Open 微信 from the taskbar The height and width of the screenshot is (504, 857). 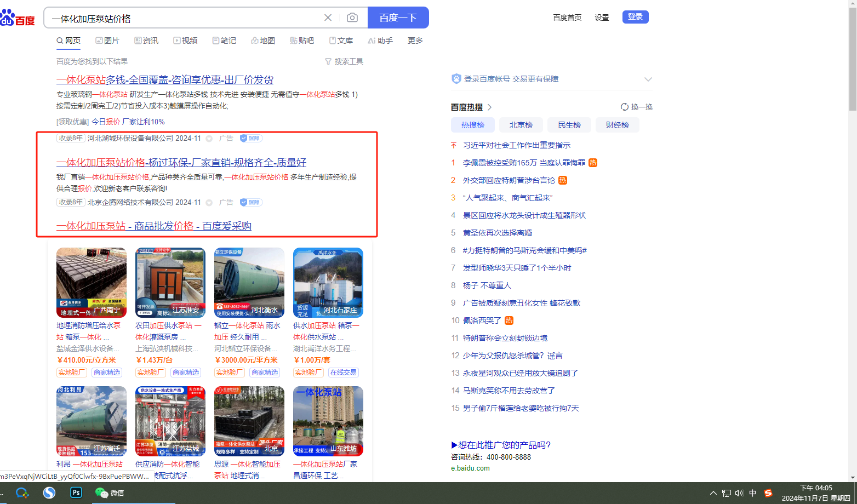110,492
